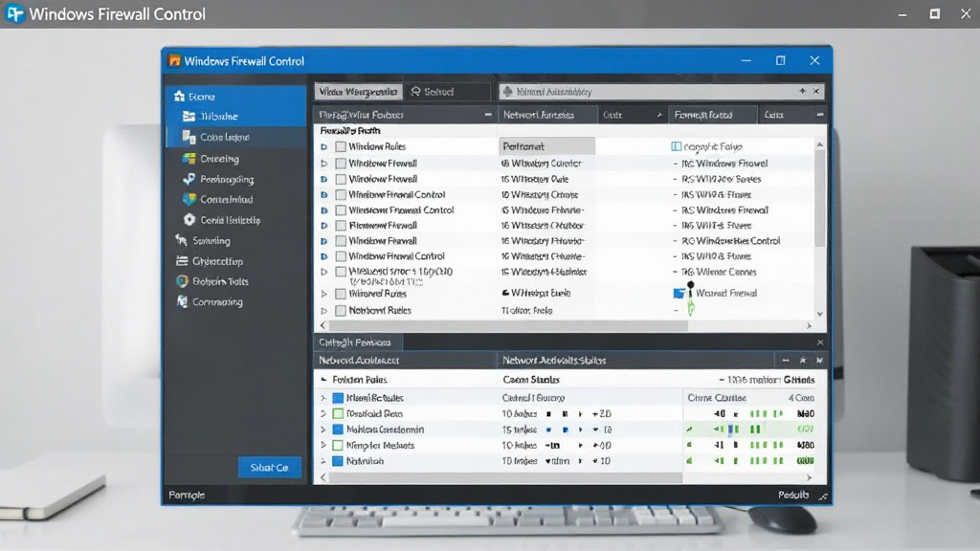Expand the 'Rrasfoid Ross' row chevron
This screenshot has height=551, width=980.
click(x=323, y=413)
